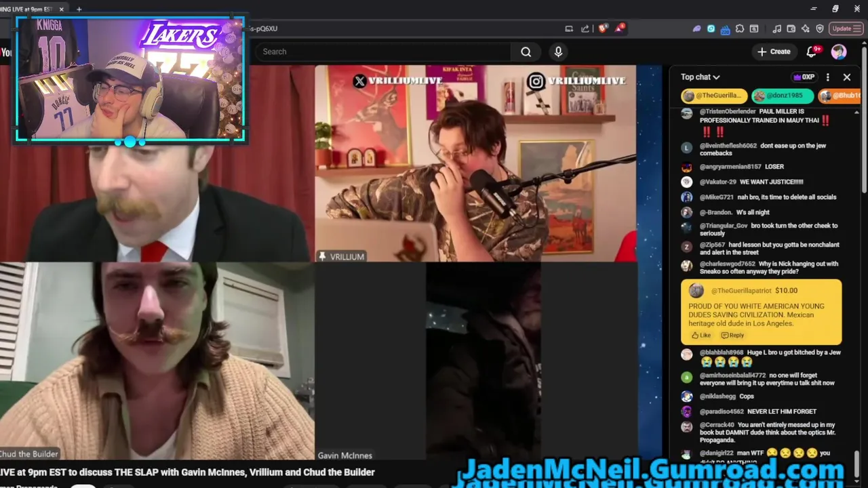
Task: Click the magnifier search button
Action: click(526, 52)
